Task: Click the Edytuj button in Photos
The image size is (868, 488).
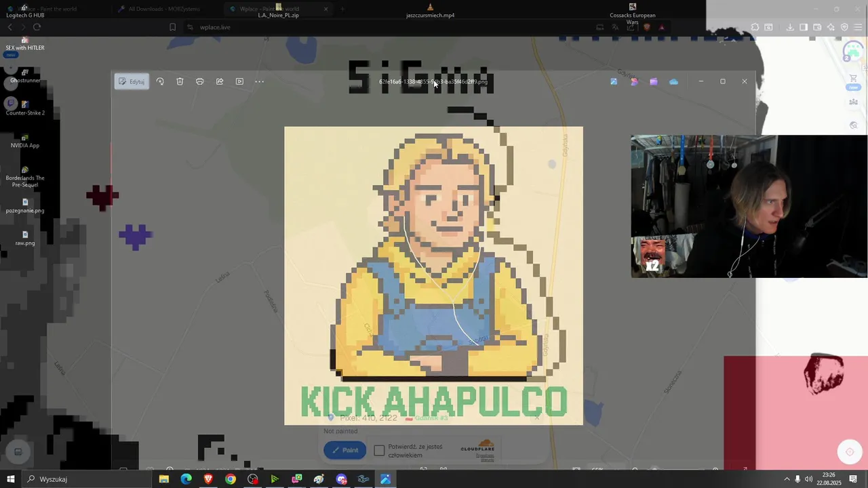Action: pyautogui.click(x=132, y=81)
